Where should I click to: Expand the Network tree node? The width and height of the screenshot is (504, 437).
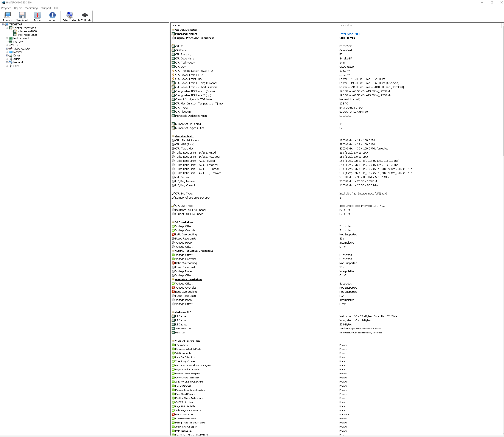pyautogui.click(x=7, y=62)
